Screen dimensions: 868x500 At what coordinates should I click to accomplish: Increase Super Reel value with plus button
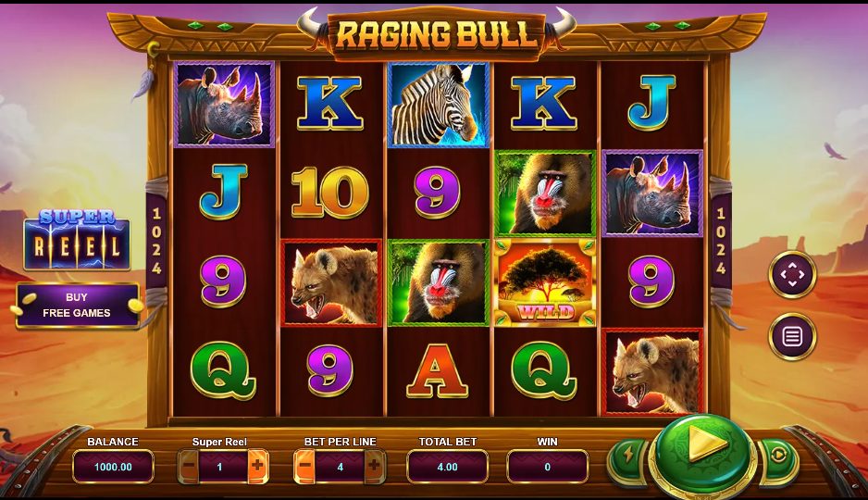pyautogui.click(x=257, y=467)
